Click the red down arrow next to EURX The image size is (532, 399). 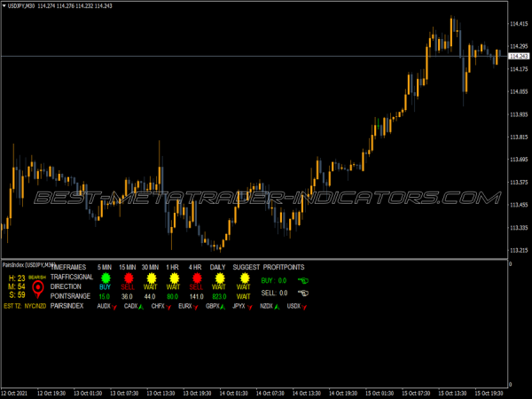pos(195,307)
